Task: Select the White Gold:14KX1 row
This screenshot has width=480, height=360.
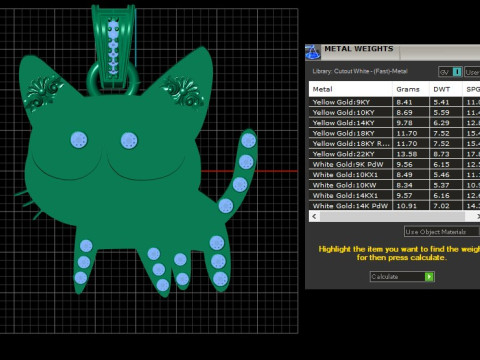Action: tap(394, 195)
